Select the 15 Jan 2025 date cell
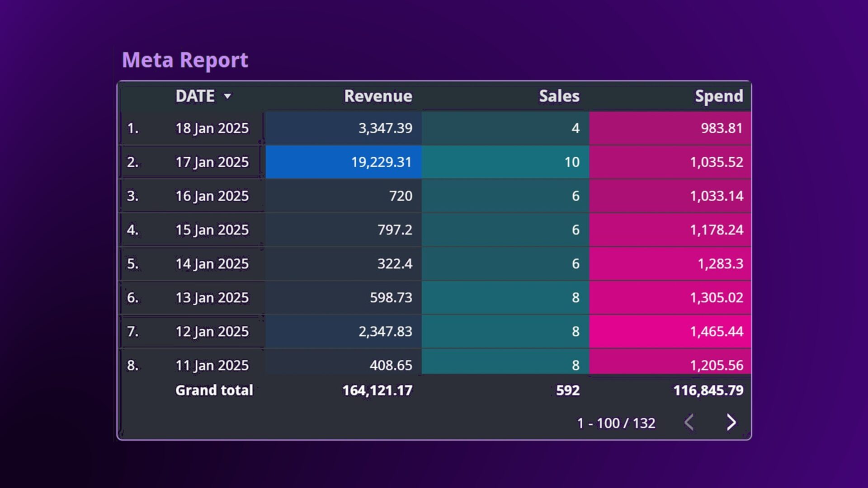 tap(212, 230)
